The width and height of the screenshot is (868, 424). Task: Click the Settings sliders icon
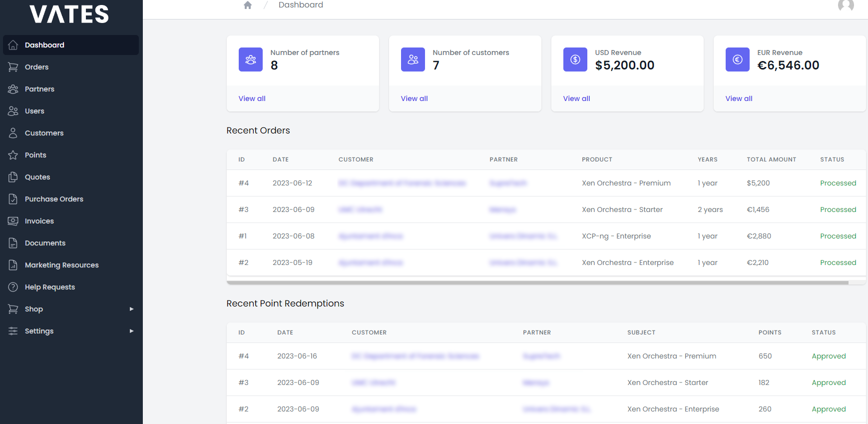click(13, 331)
